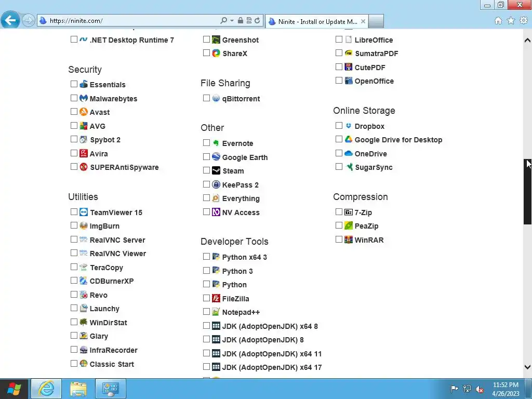Tick the Spybot 2 checkbox

pyautogui.click(x=74, y=139)
